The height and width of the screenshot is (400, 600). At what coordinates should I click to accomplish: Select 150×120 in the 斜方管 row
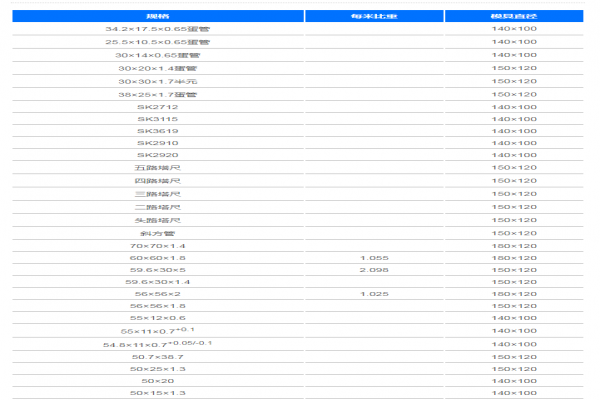click(514, 233)
